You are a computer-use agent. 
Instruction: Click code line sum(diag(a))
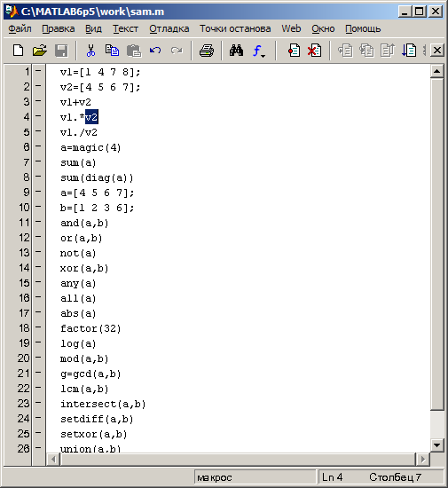tap(97, 177)
